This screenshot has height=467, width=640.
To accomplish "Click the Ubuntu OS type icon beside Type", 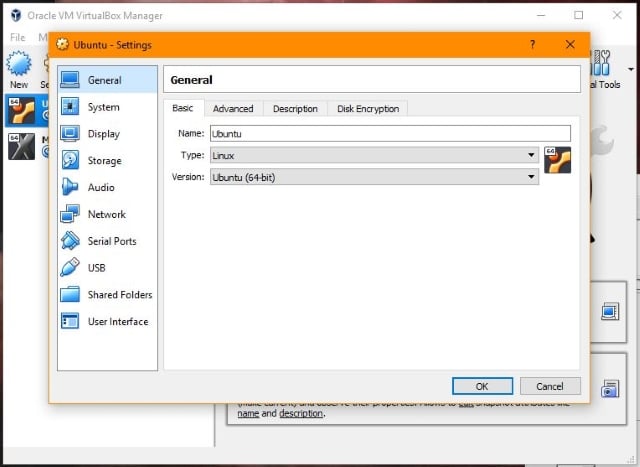I will coord(558,160).
